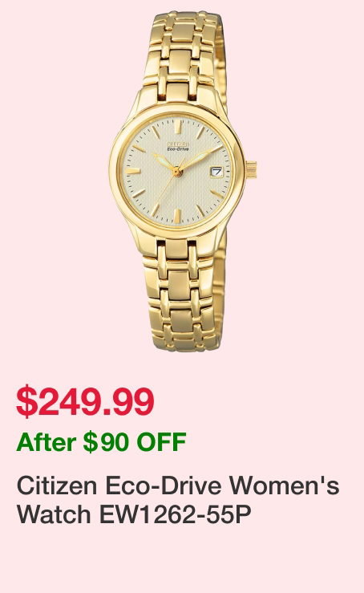364x593 pixels.
Task: Click the six o'clock hour marker
Action: coord(176,216)
